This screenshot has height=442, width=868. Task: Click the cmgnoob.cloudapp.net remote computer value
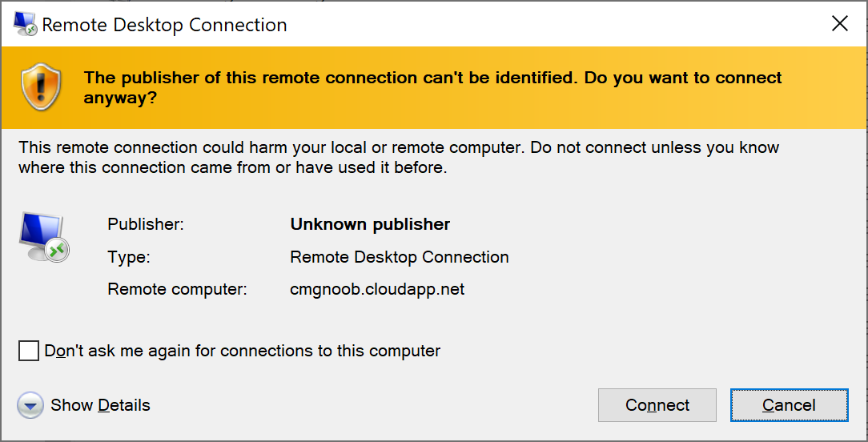[x=377, y=289]
